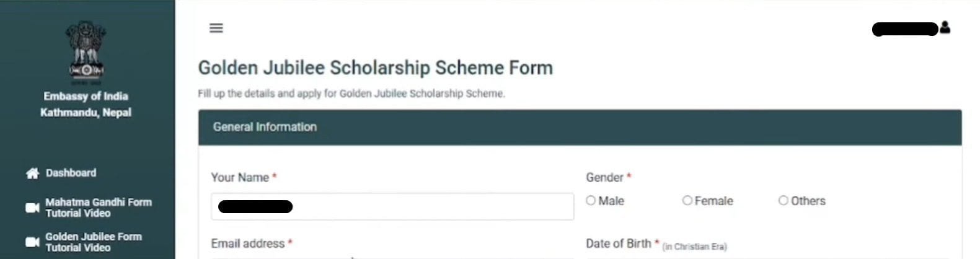Choose the Female gender option
The width and height of the screenshot is (980, 259).
[x=687, y=201]
